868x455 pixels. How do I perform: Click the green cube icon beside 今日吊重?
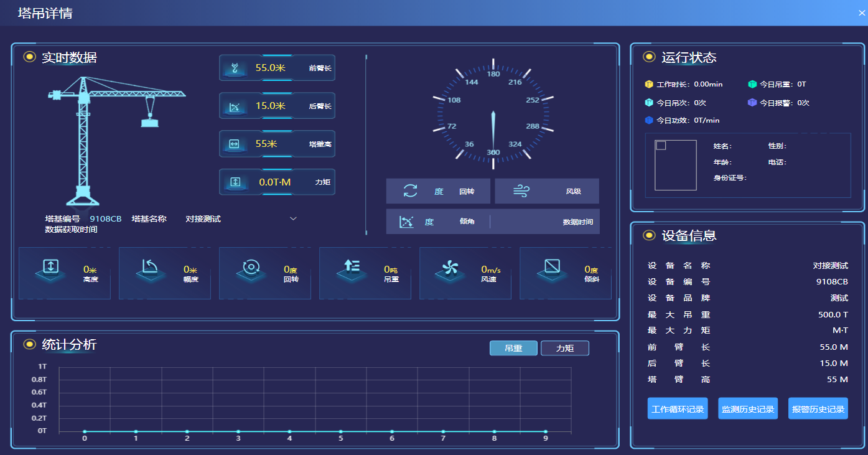(752, 84)
